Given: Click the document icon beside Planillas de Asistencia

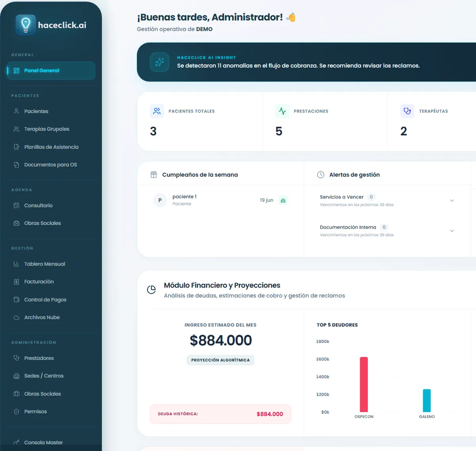Looking at the screenshot, I should (16, 147).
